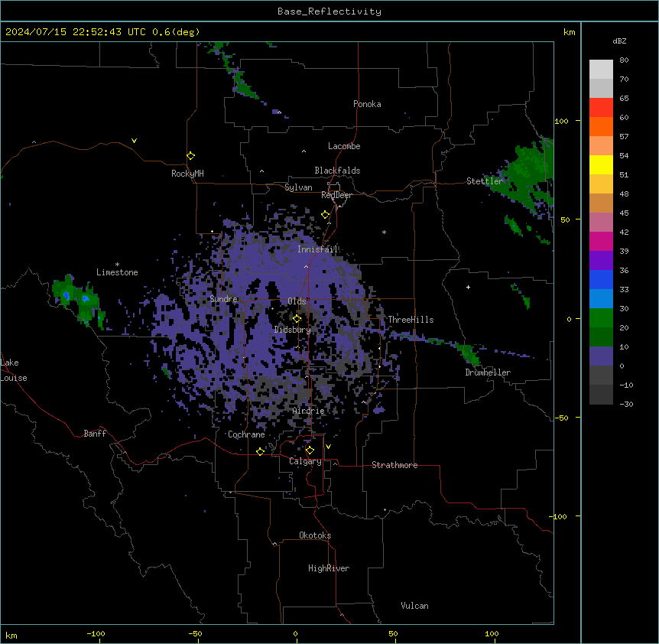This screenshot has width=659, height=644.
Task: Select the Limestone label
Action: pos(117,272)
